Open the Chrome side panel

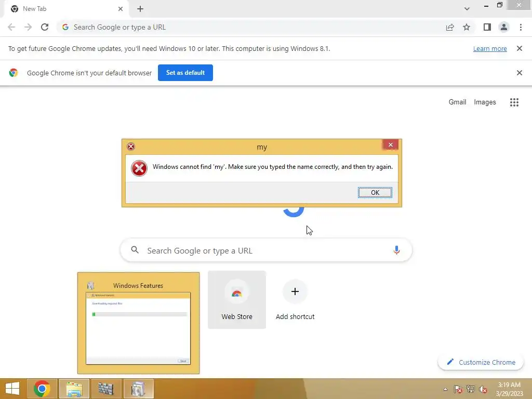(487, 27)
